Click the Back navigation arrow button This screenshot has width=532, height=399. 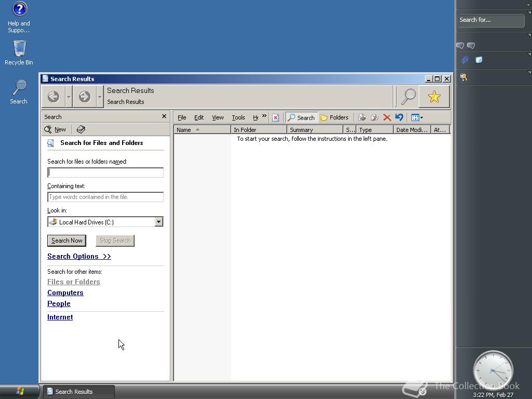(54, 97)
